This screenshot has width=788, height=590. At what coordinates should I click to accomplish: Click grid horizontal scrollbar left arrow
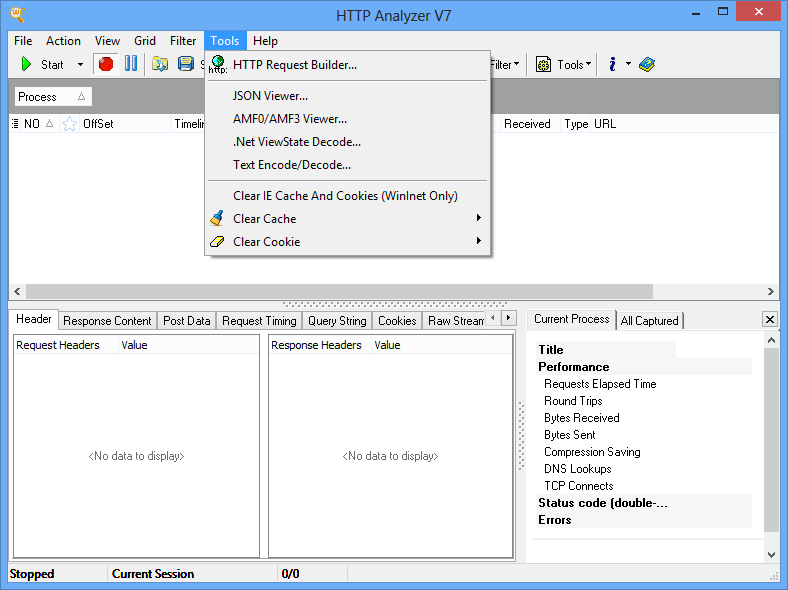17,291
